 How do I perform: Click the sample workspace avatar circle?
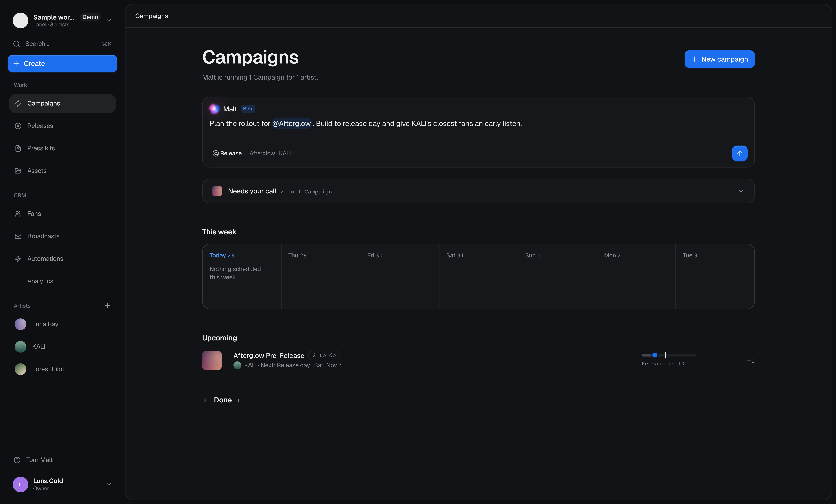[20, 20]
